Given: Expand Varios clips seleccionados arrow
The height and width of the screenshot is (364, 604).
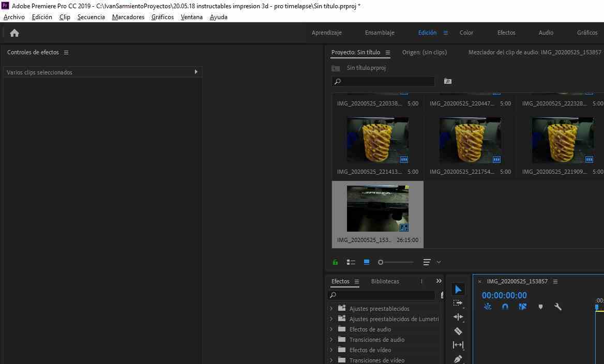Looking at the screenshot, I should (196, 72).
